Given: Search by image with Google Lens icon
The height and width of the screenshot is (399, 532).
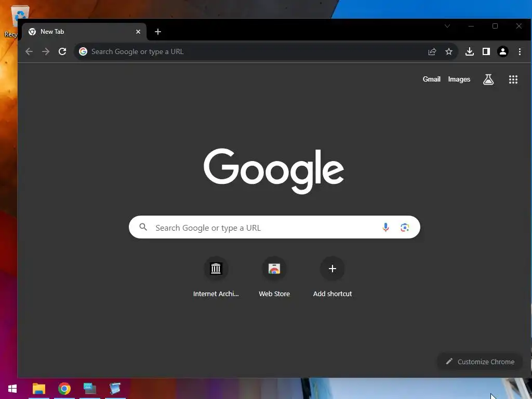Looking at the screenshot, I should [405, 228].
